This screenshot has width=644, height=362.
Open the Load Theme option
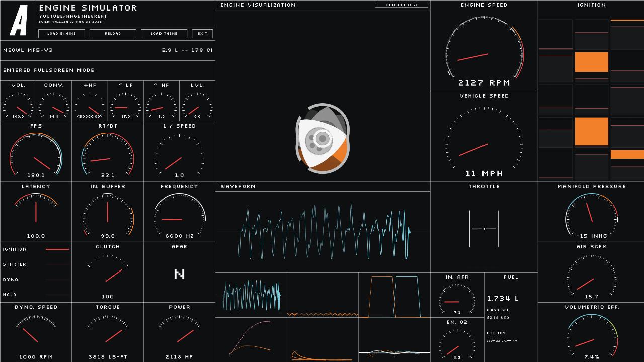[x=164, y=34]
